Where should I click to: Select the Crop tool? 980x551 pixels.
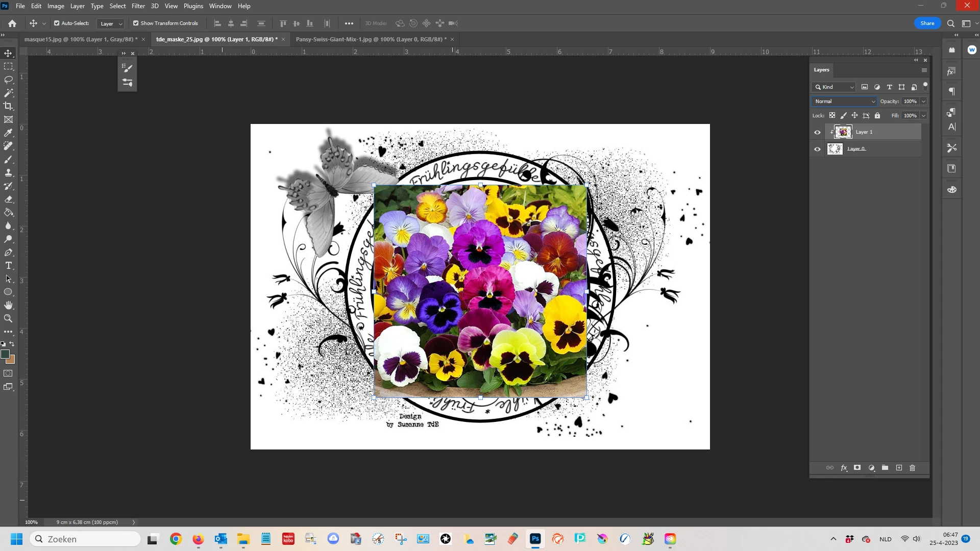point(8,106)
